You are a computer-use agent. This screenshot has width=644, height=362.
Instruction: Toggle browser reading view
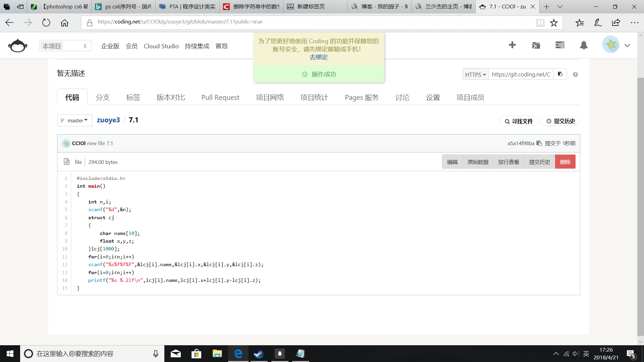[x=540, y=22]
